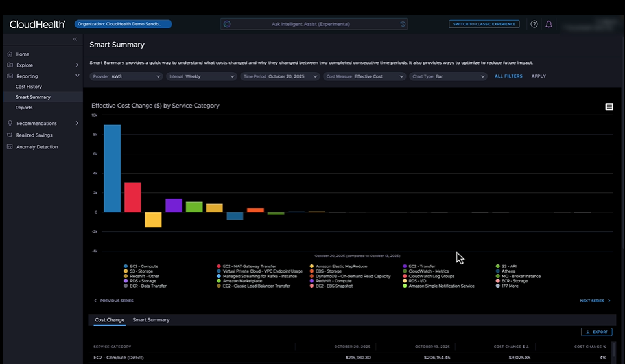Toggle ECR - Data Transfer legend series

pyautogui.click(x=145, y=286)
